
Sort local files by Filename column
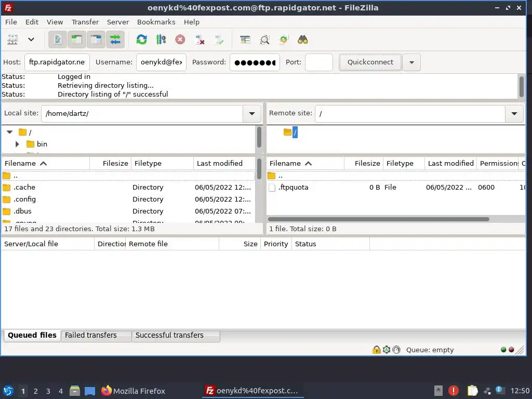[x=46, y=163]
